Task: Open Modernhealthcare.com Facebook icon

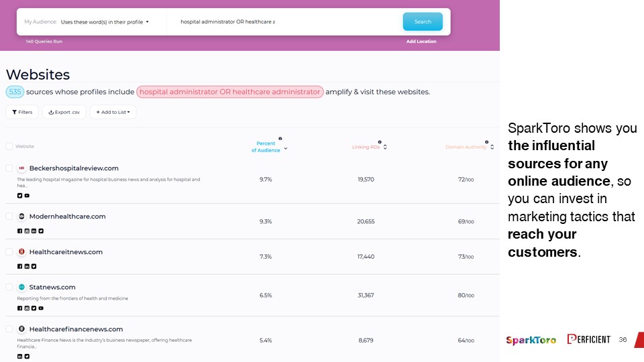Action: (19, 231)
